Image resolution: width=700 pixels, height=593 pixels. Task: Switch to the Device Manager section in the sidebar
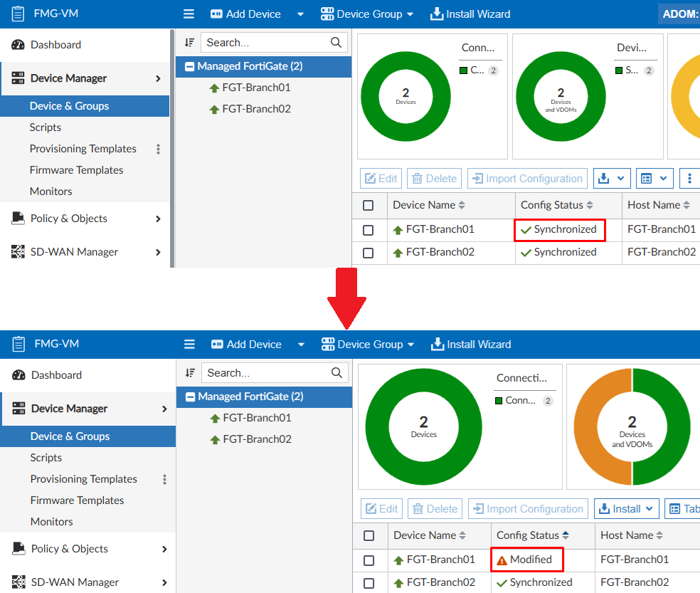[69, 78]
